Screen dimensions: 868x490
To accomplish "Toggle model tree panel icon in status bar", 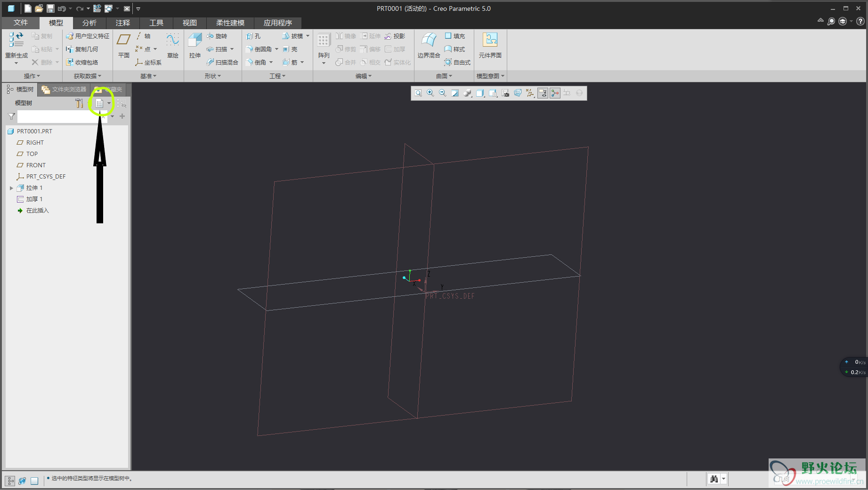I will (x=10, y=481).
